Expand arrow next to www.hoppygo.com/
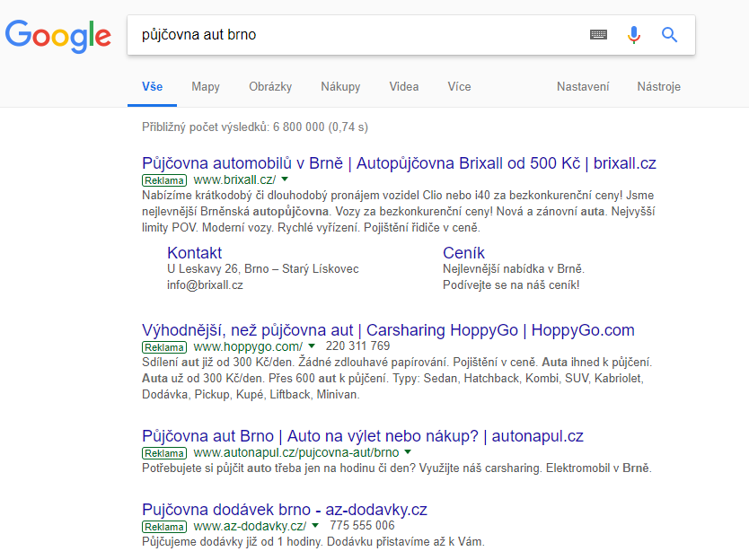Image resolution: width=749 pixels, height=560 pixels. pyautogui.click(x=312, y=346)
